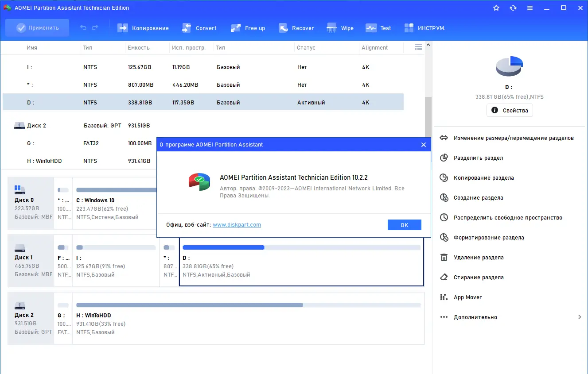Open the hamburger menu in the title bar
Image resolution: width=588 pixels, height=374 pixels.
(x=530, y=8)
